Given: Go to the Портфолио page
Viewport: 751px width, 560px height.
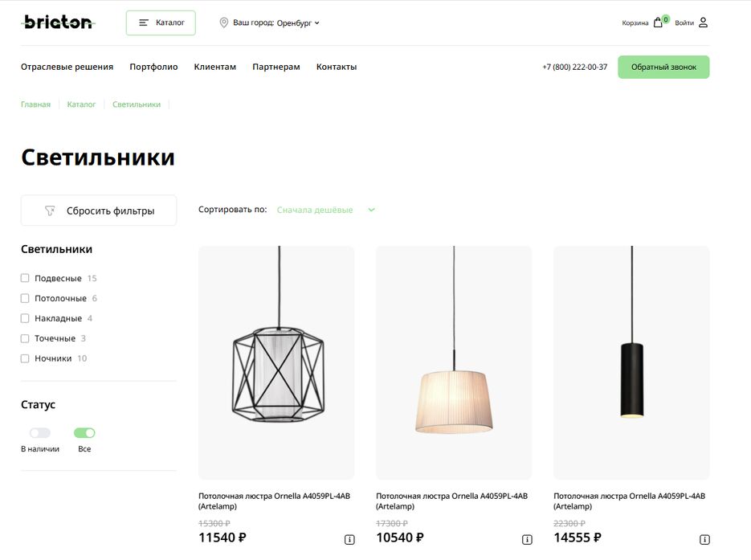Looking at the screenshot, I should tap(153, 67).
